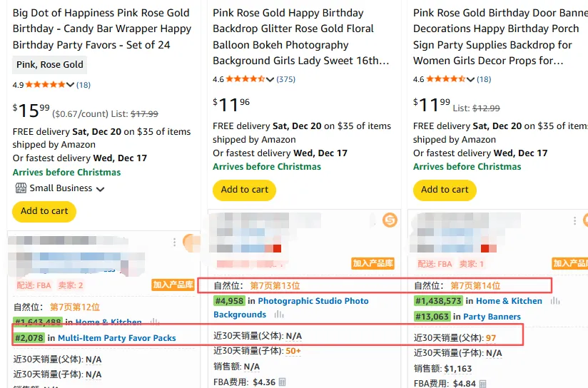This screenshot has width=588, height=388.
Task: Expand rating chevron for the door banner
Action: tap(470, 79)
